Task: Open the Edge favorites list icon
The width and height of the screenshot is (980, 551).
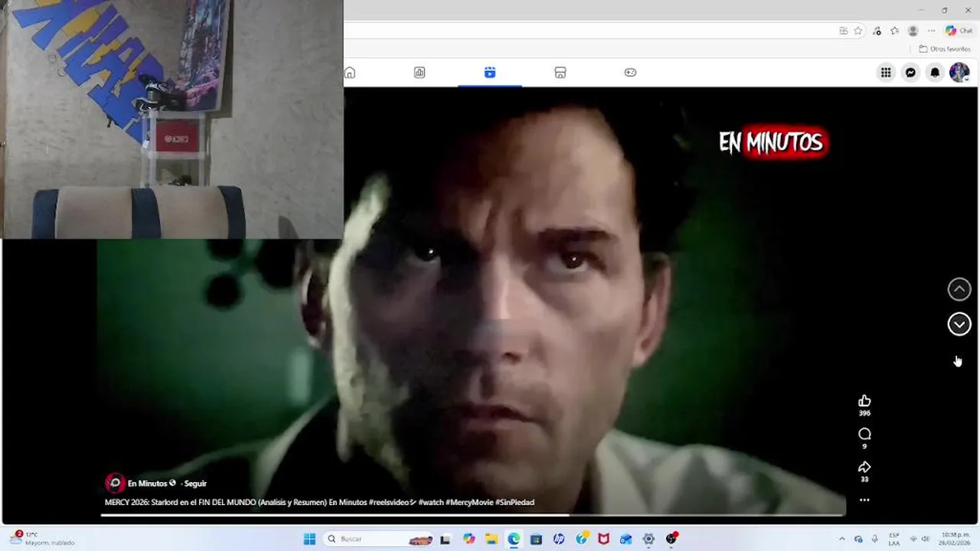Action: click(894, 31)
